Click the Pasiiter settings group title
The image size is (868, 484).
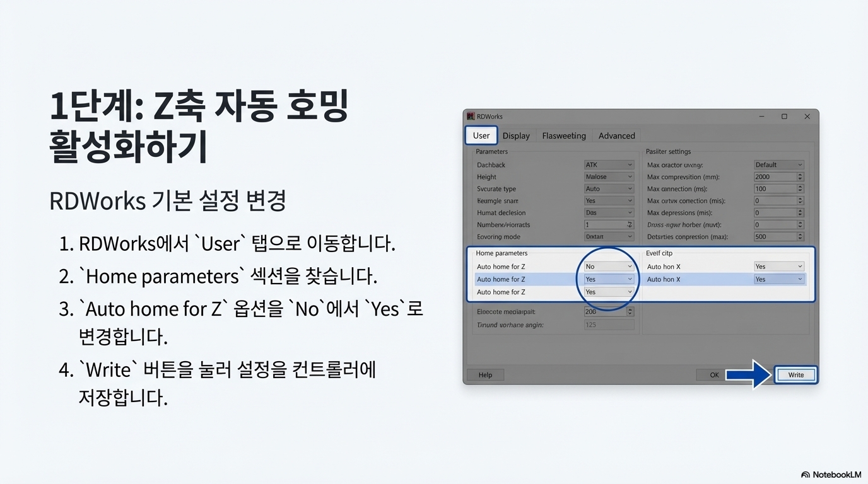[x=668, y=151]
